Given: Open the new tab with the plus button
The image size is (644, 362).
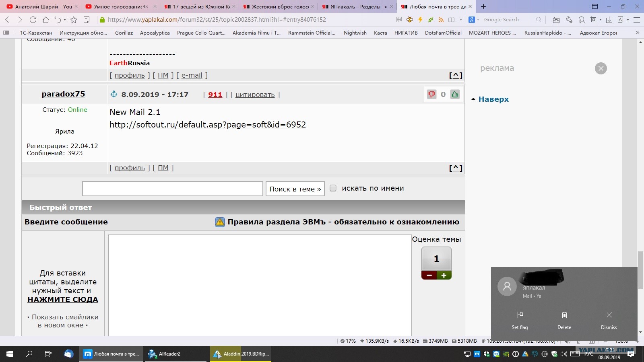Looking at the screenshot, I should point(483,6).
